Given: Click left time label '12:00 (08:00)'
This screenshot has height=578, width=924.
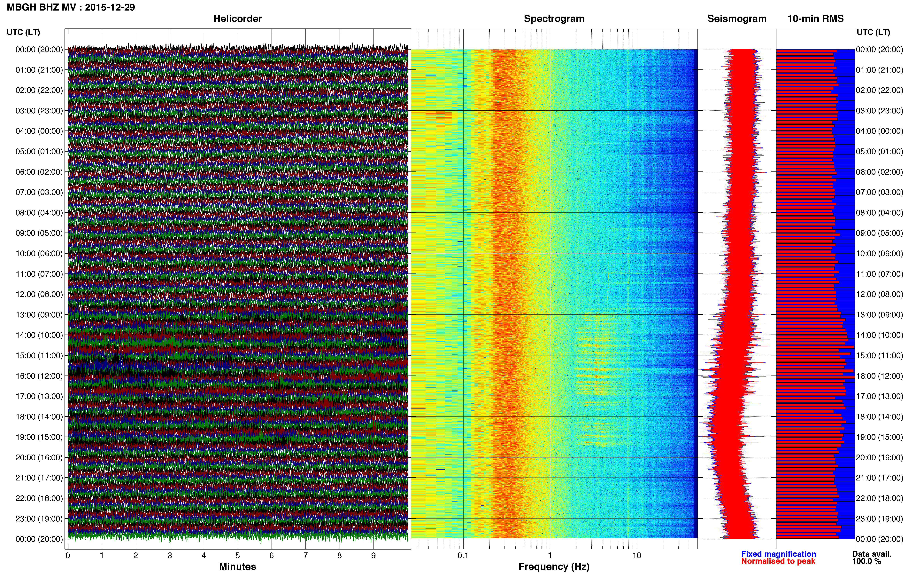Looking at the screenshot, I should 39,294.
